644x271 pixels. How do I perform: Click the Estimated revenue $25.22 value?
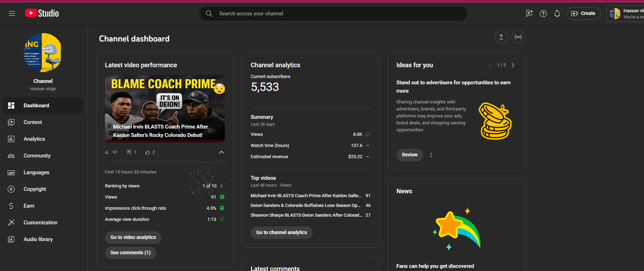point(355,157)
